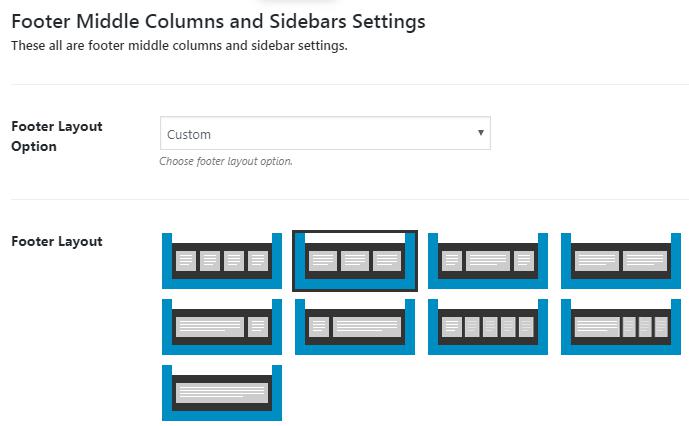Click the section description below the heading
Screen dimensions: 689x426
[x=179, y=45]
